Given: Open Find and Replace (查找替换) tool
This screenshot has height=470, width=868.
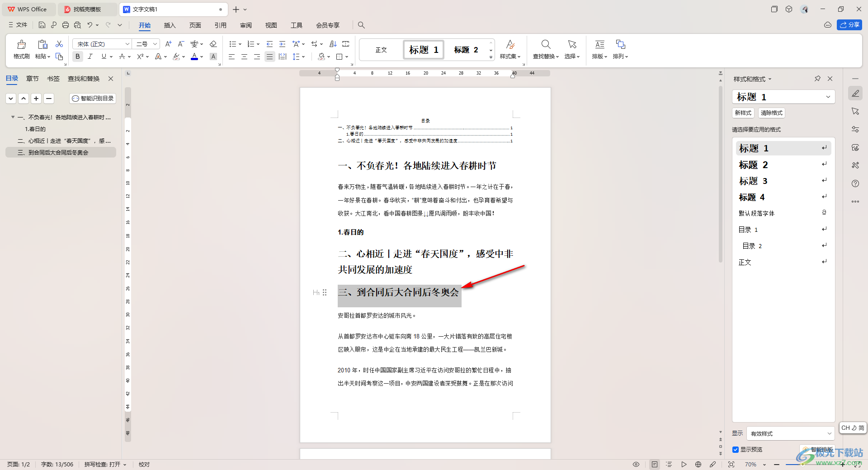Looking at the screenshot, I should (x=546, y=49).
